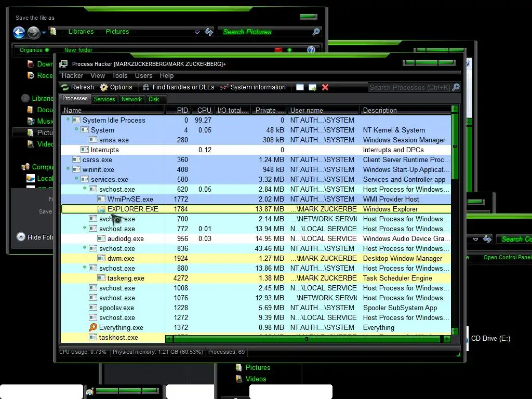The height and width of the screenshot is (399, 532).
Task: Click the help icon in Save dialog
Action: (311, 50)
